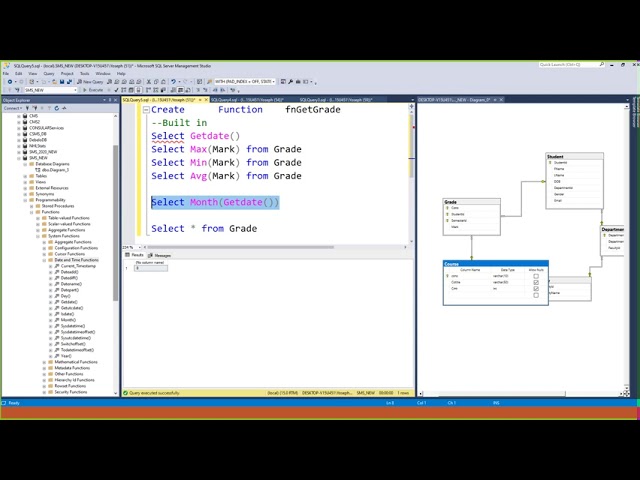Click the results grid cell under No column name
Image resolution: width=640 pixels, height=480 pixels.
click(151, 268)
